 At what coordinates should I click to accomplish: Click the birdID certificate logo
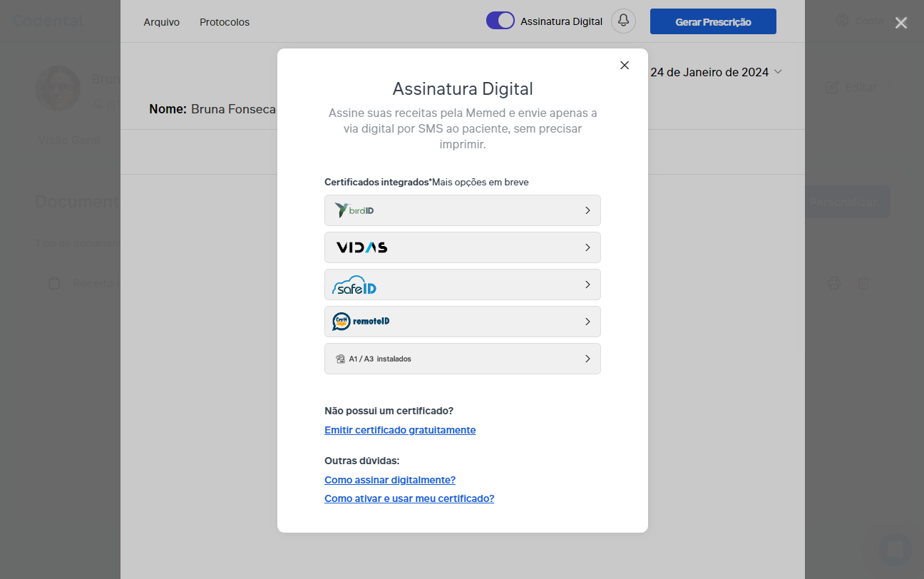354,210
